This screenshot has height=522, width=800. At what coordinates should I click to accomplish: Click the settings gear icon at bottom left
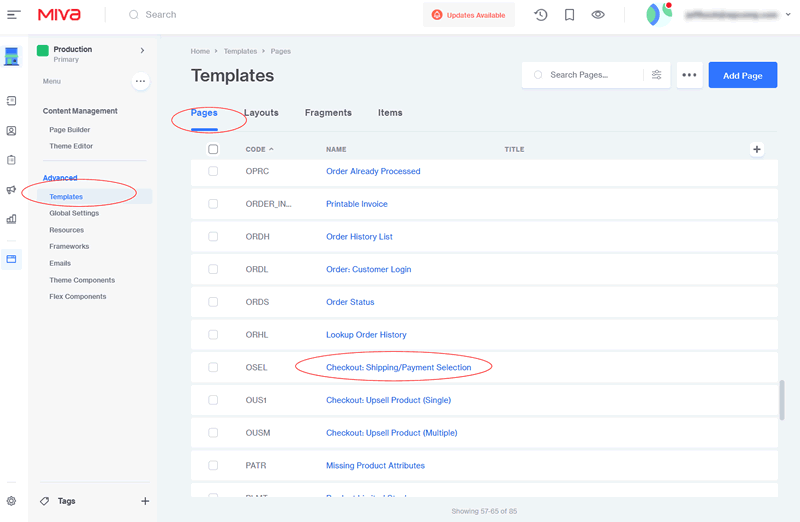tap(11, 501)
